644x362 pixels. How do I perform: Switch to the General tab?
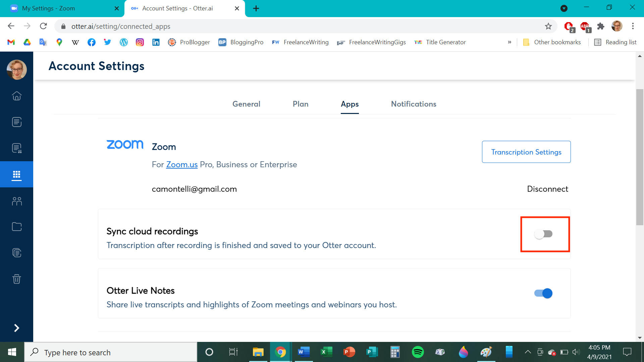coord(246,104)
